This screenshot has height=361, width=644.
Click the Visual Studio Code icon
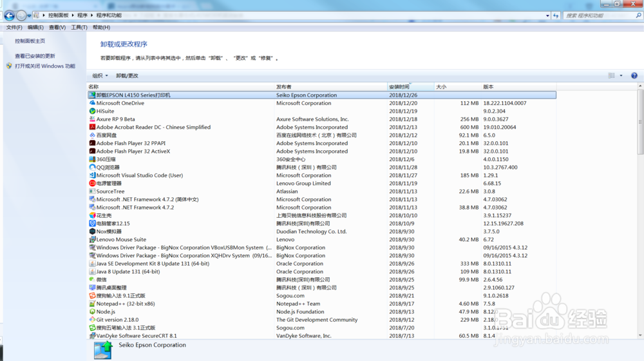pyautogui.click(x=92, y=175)
